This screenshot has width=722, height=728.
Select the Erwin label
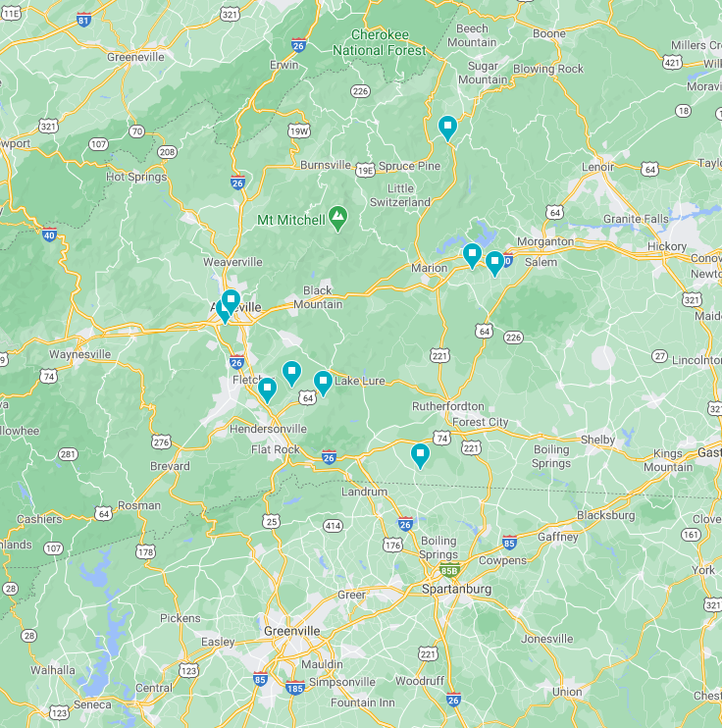284,65
